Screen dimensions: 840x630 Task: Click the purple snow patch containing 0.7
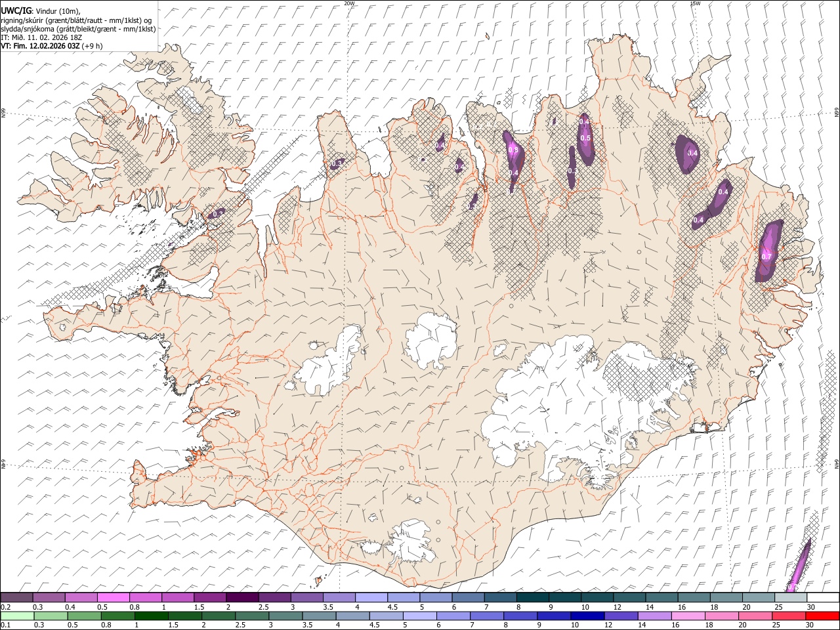point(768,251)
